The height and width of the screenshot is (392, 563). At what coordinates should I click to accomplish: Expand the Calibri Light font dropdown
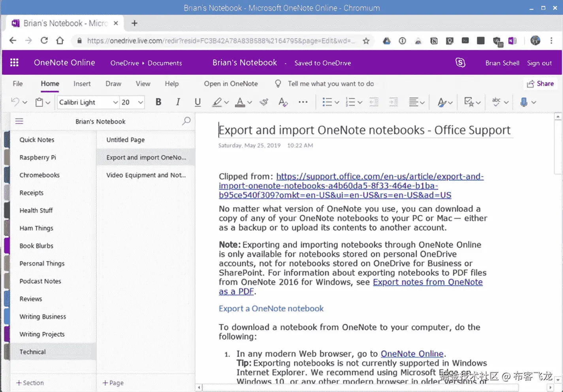[x=115, y=102]
